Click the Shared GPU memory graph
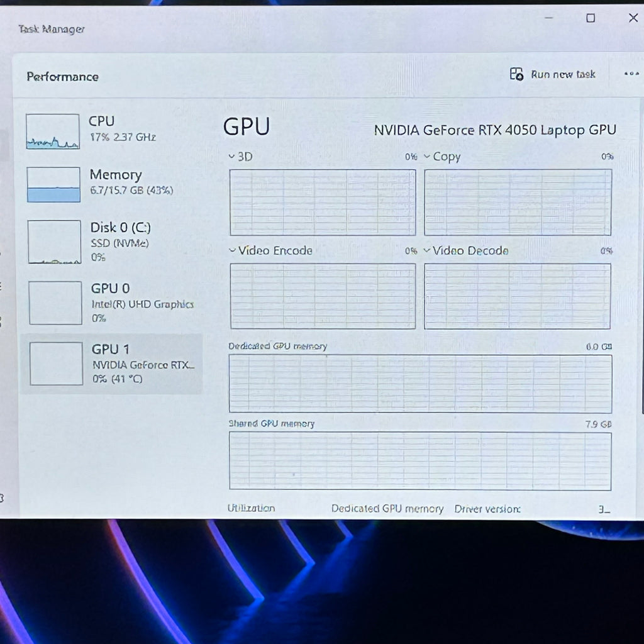Viewport: 644px width, 644px height. pyautogui.click(x=420, y=461)
